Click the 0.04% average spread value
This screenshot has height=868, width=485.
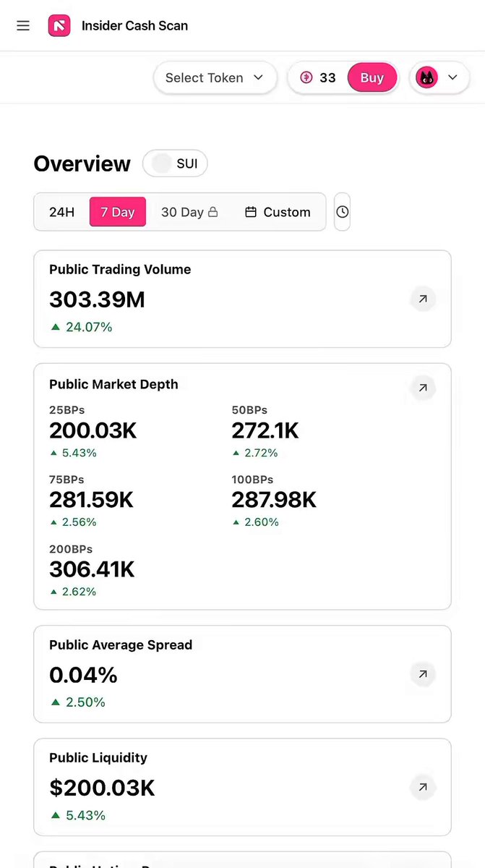pos(83,676)
